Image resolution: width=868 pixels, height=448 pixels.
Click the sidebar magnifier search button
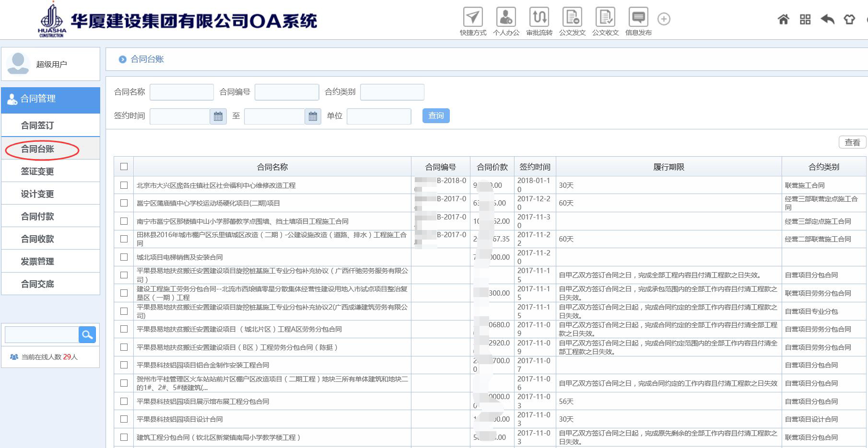click(x=87, y=335)
